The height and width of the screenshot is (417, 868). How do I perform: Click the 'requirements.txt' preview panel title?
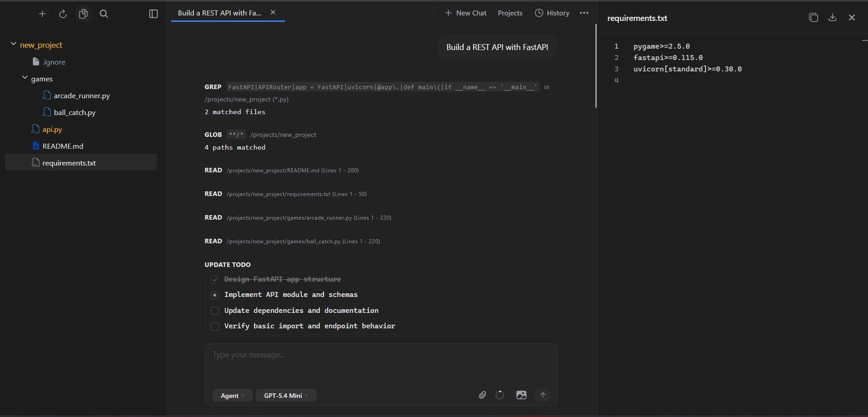(x=637, y=18)
